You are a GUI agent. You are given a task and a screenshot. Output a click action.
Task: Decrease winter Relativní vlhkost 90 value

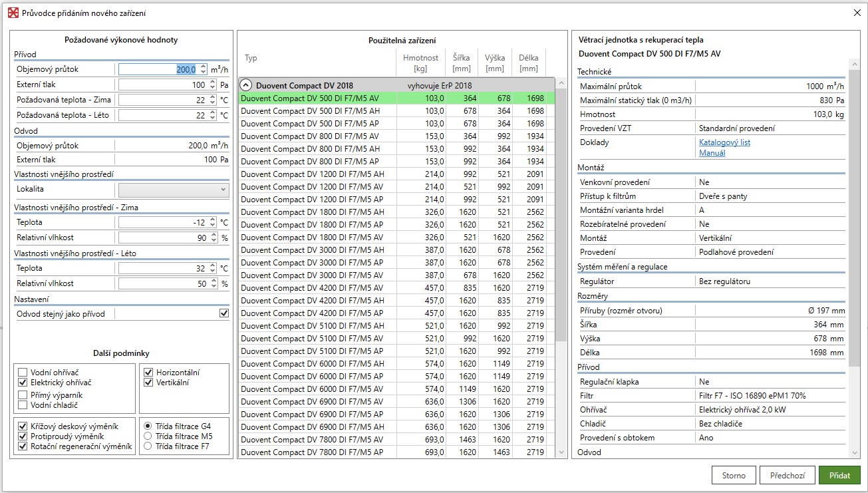point(213,240)
